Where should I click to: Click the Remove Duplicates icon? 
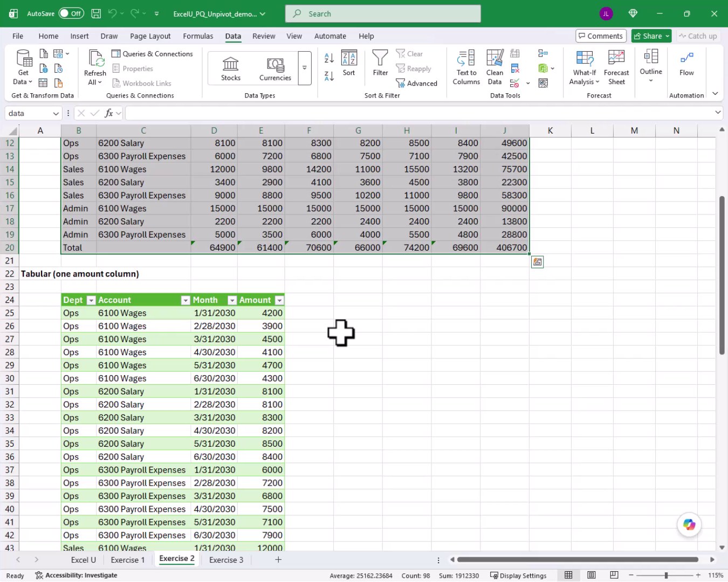(x=515, y=68)
